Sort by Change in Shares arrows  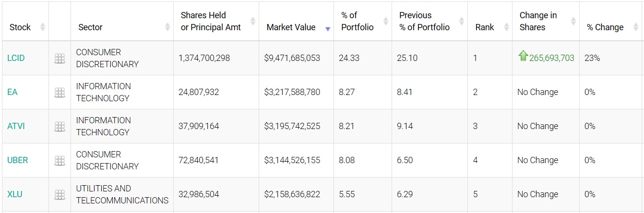pos(573,21)
